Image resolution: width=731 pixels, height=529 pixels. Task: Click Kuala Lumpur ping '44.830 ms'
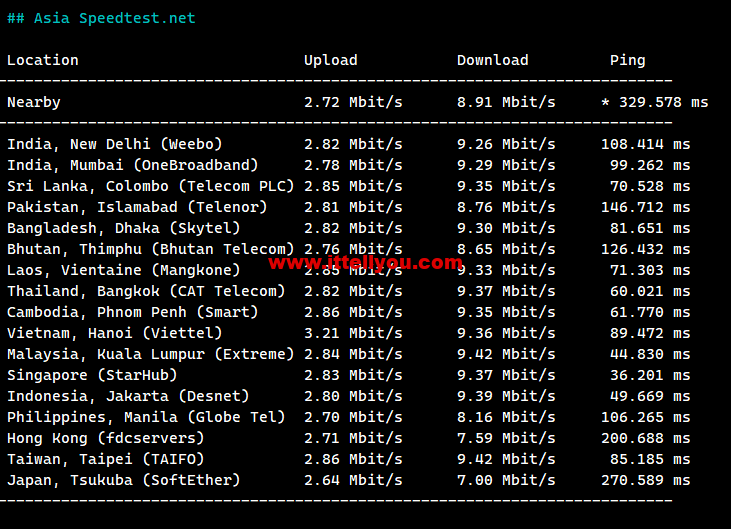pos(650,354)
